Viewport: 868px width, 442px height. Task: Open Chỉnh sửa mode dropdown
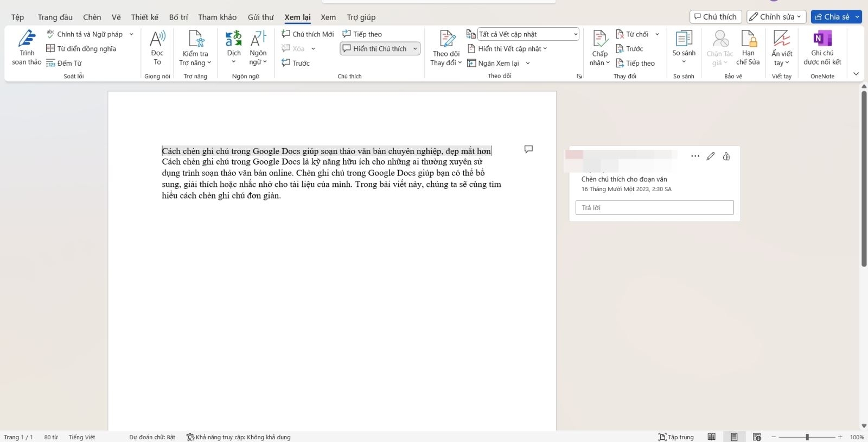pos(776,17)
